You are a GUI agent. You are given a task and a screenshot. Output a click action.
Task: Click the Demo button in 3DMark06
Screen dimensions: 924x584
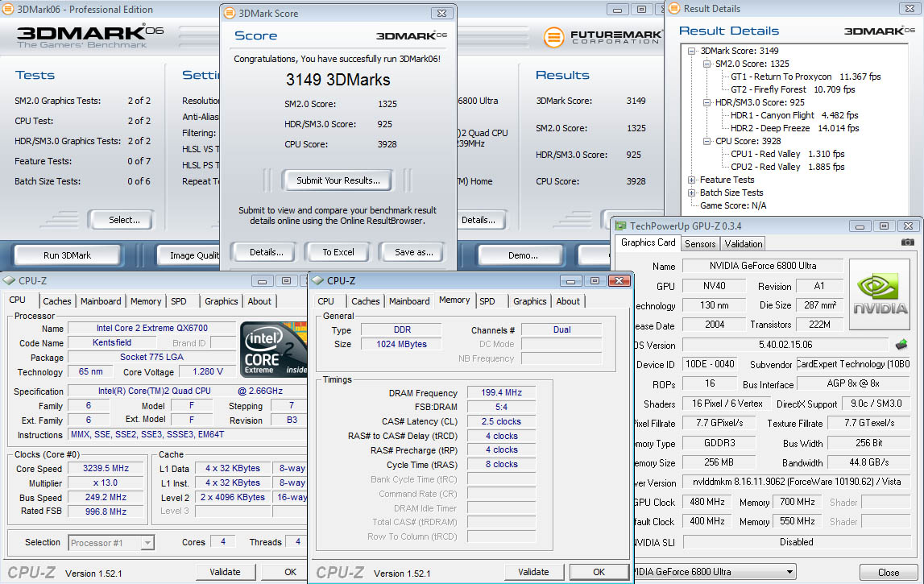coord(523,255)
